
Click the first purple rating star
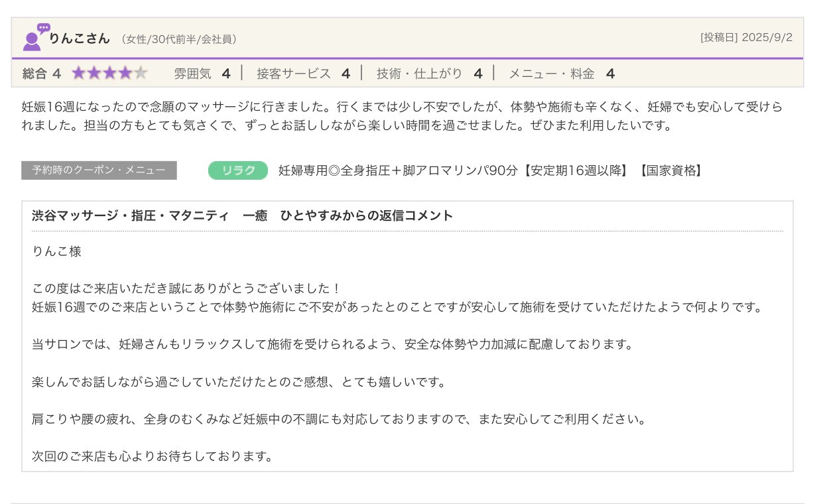79,74
